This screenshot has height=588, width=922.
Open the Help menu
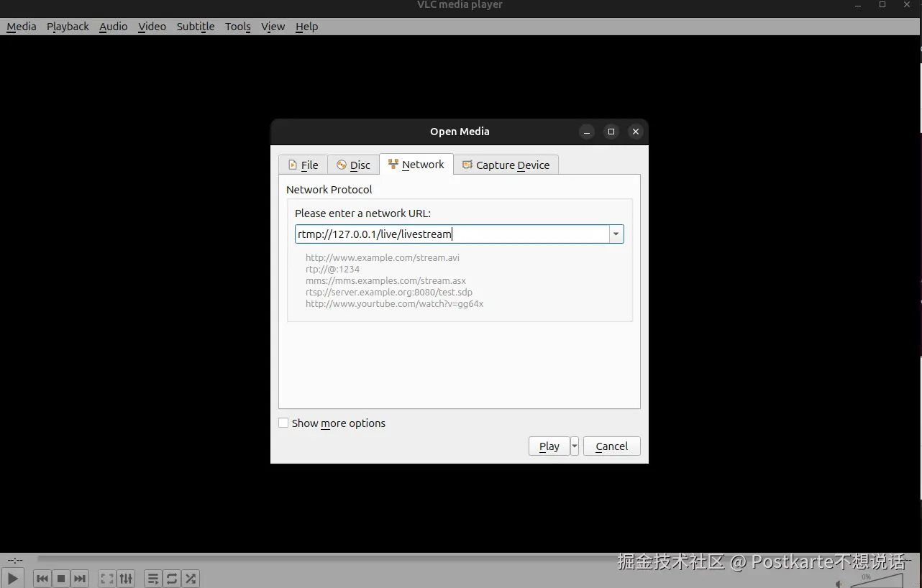tap(306, 27)
